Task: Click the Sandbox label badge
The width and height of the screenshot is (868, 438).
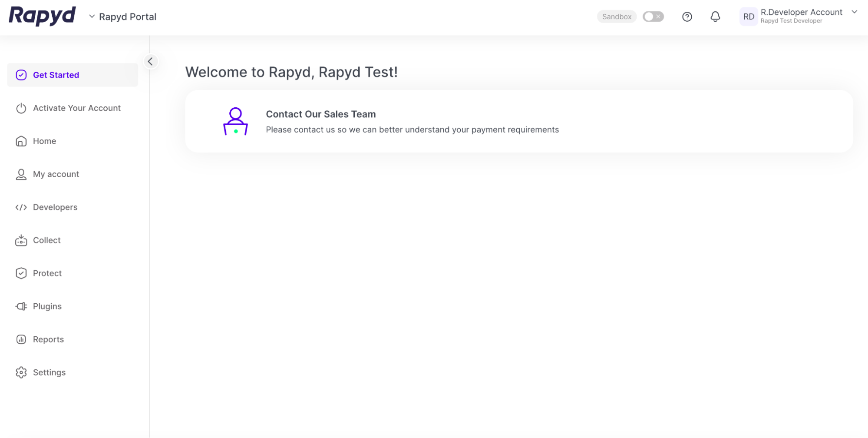Action: [x=617, y=17]
